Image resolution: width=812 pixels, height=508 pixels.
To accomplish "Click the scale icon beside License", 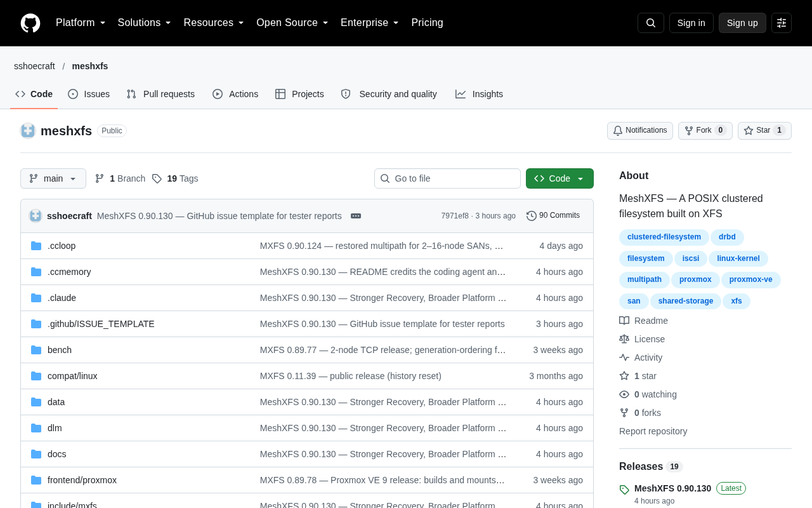I will coord(624,339).
